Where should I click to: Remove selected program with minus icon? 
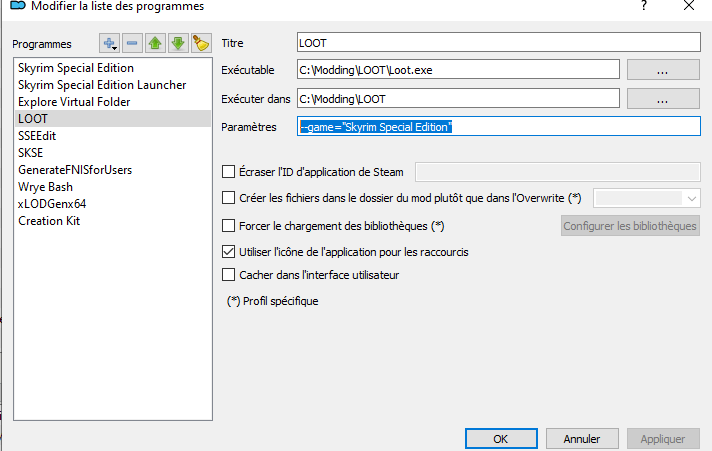click(x=132, y=44)
